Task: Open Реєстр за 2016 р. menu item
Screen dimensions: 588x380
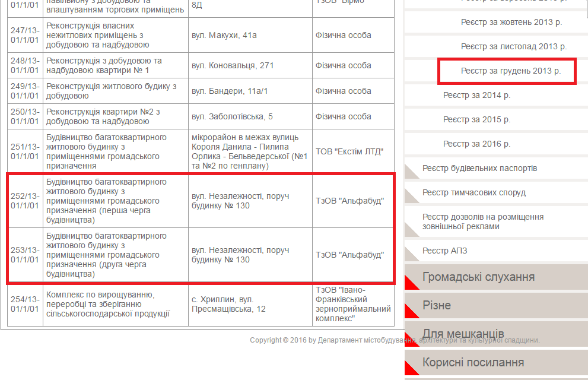Action: pos(476,144)
